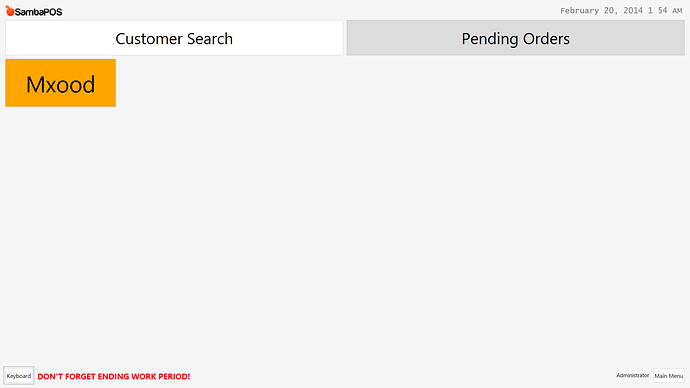Return to Main Menu via bottom-right button
Screen dimensions: 690x388
(668, 376)
